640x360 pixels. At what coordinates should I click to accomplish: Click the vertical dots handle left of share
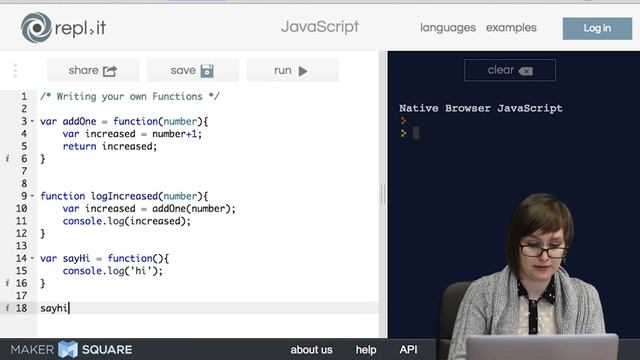coord(15,71)
